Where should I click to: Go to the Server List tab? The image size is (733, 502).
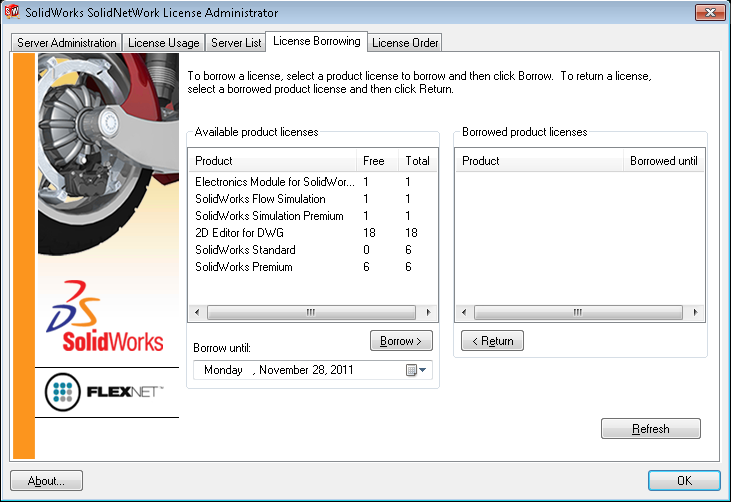pyautogui.click(x=235, y=43)
